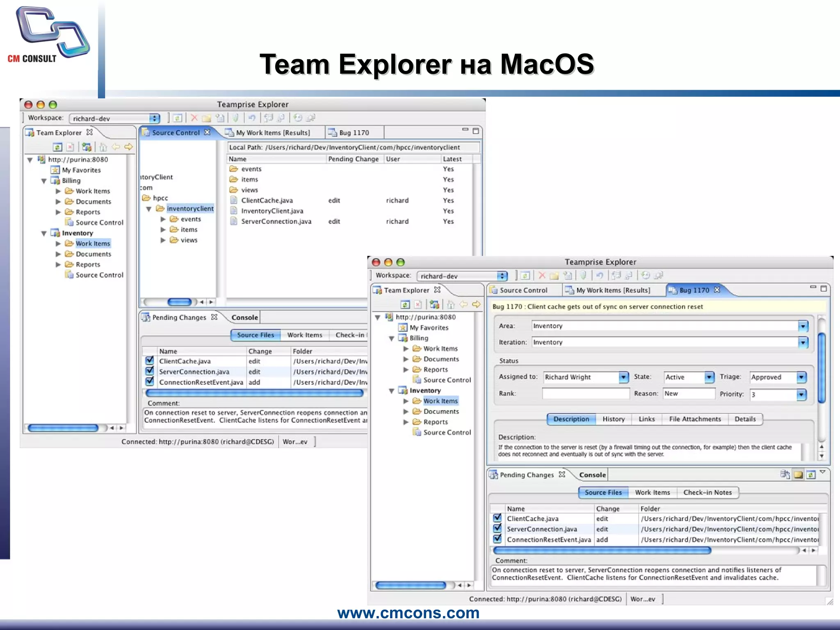Select the File Attachments tab in the bug form
Viewport: 840px width, 630px height.
point(695,419)
